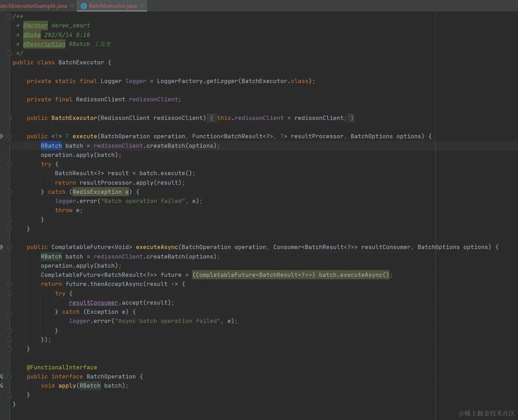Fold the try block inside the lambda
This screenshot has height=420, width=518.
tap(10, 293)
